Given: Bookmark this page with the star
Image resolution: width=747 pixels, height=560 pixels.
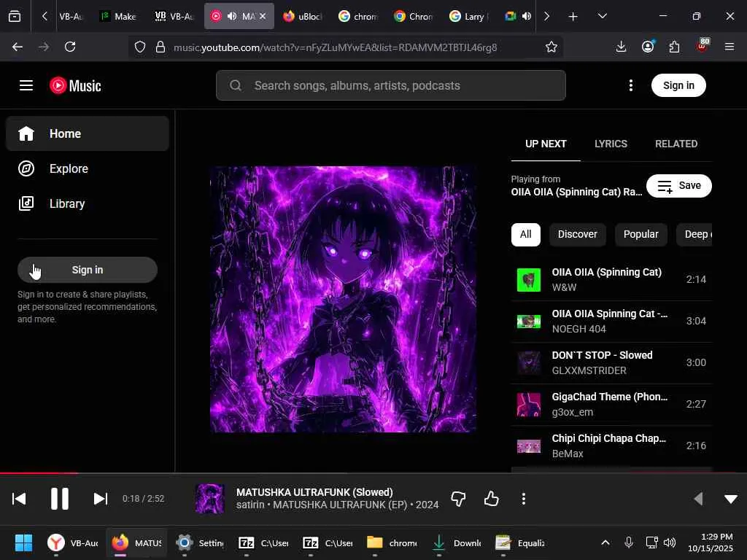Looking at the screenshot, I should (x=551, y=47).
